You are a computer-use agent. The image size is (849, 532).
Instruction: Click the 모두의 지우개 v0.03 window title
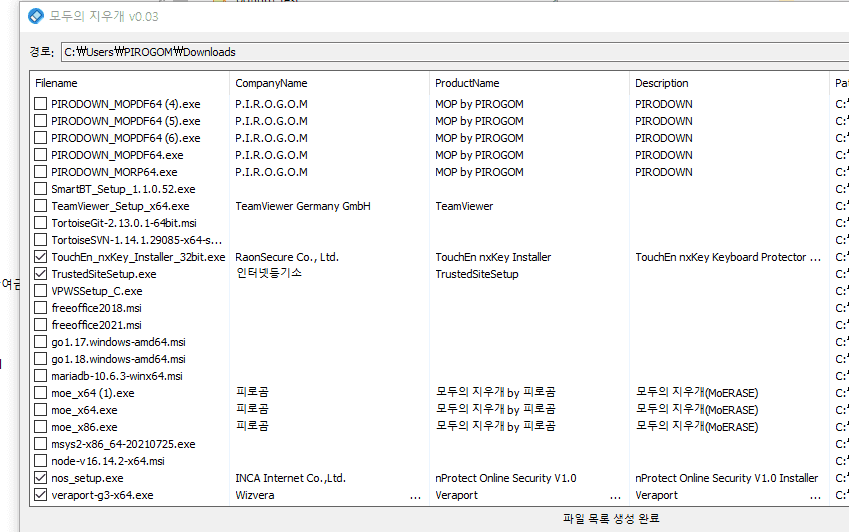click(104, 16)
